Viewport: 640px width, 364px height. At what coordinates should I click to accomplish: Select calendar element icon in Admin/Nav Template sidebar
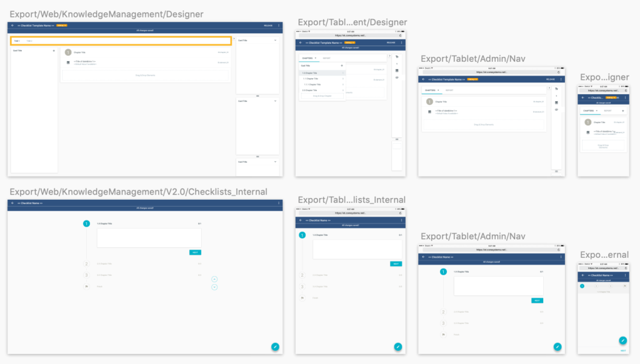pyautogui.click(x=556, y=103)
